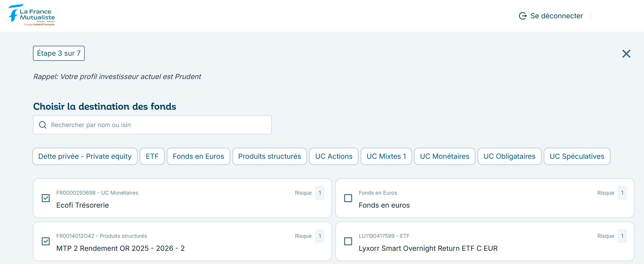Choose the UC Mixtes 1 filter
Screen dimensions: 644x264
(x=386, y=156)
